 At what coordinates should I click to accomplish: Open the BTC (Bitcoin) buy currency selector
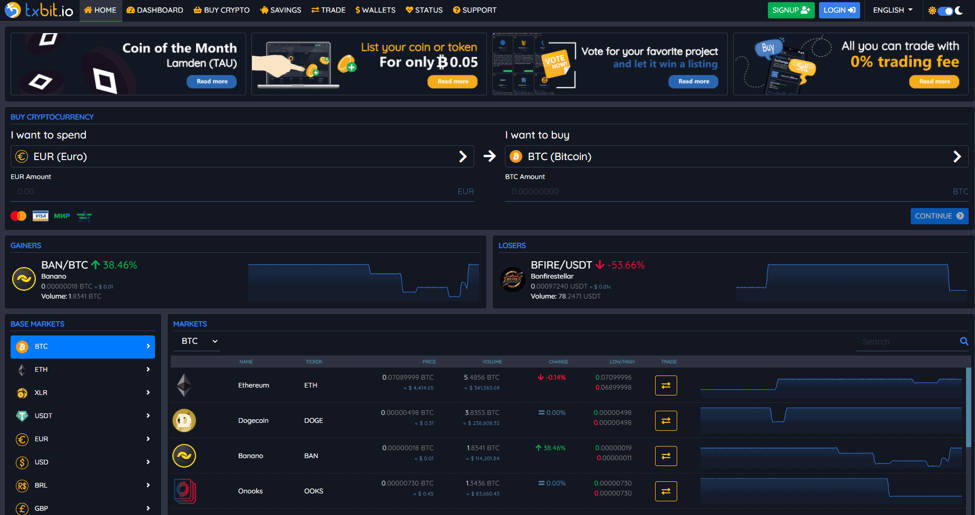[x=737, y=157]
